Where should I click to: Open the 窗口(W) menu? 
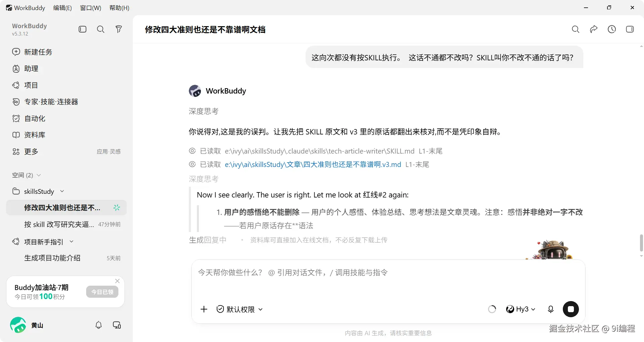point(91,8)
